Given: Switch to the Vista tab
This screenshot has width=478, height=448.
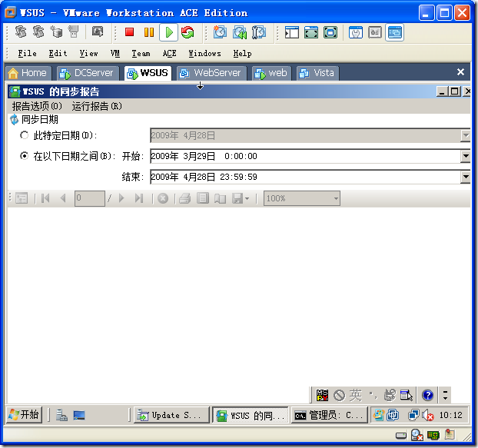Looking at the screenshot, I should pos(317,73).
